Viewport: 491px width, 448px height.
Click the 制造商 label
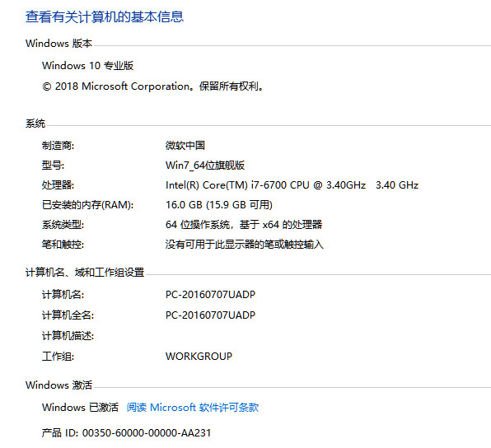tap(58, 145)
